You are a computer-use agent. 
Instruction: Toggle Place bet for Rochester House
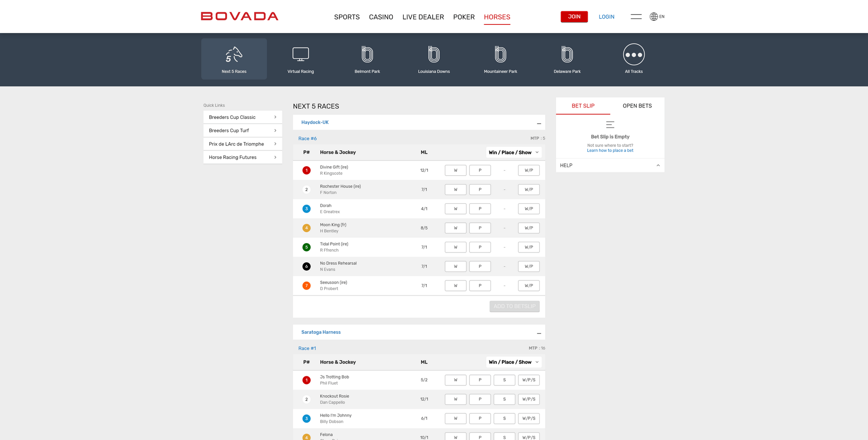[x=480, y=190]
